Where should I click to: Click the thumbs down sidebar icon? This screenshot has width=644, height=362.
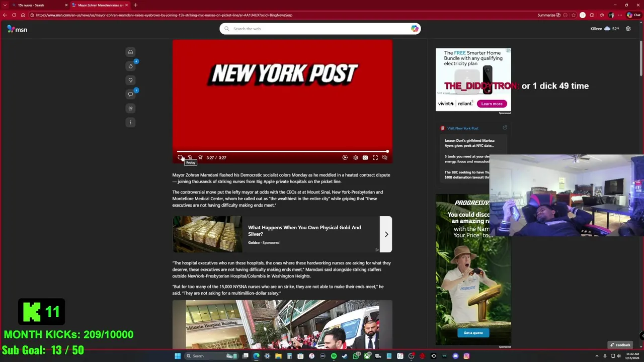(x=130, y=80)
